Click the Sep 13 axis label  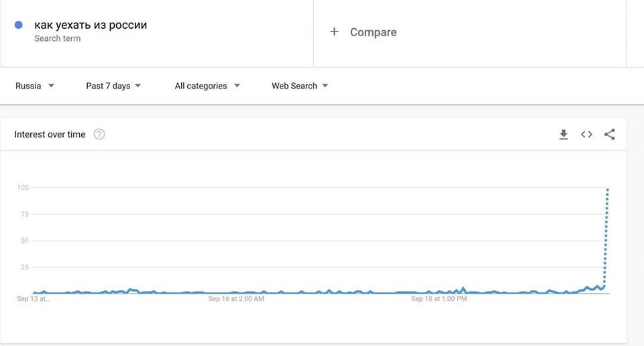pos(34,299)
